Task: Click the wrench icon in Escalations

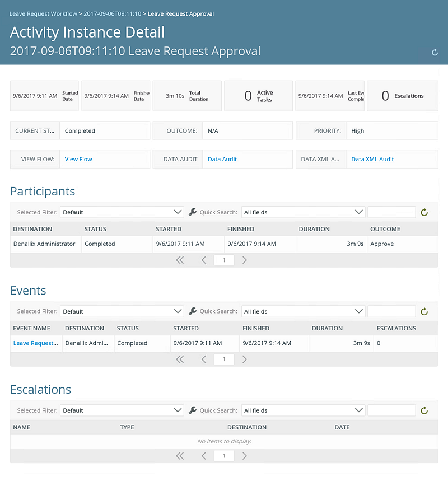Action: click(x=193, y=410)
